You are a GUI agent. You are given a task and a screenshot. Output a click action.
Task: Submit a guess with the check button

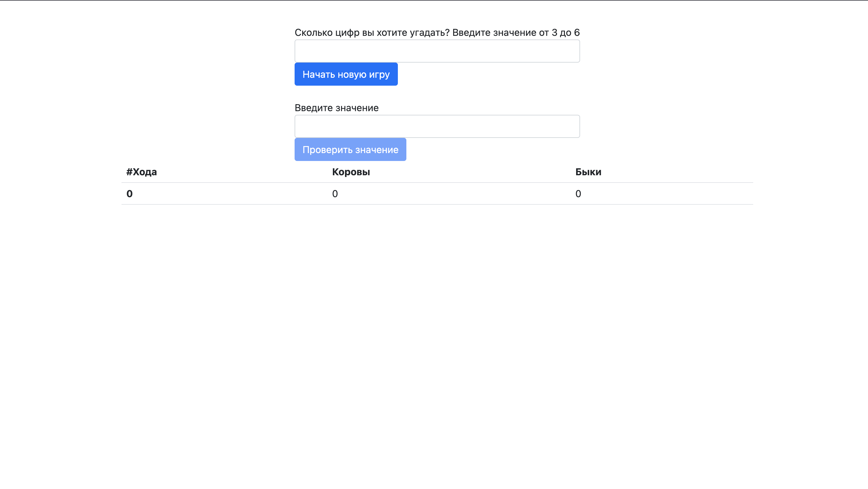tap(350, 149)
